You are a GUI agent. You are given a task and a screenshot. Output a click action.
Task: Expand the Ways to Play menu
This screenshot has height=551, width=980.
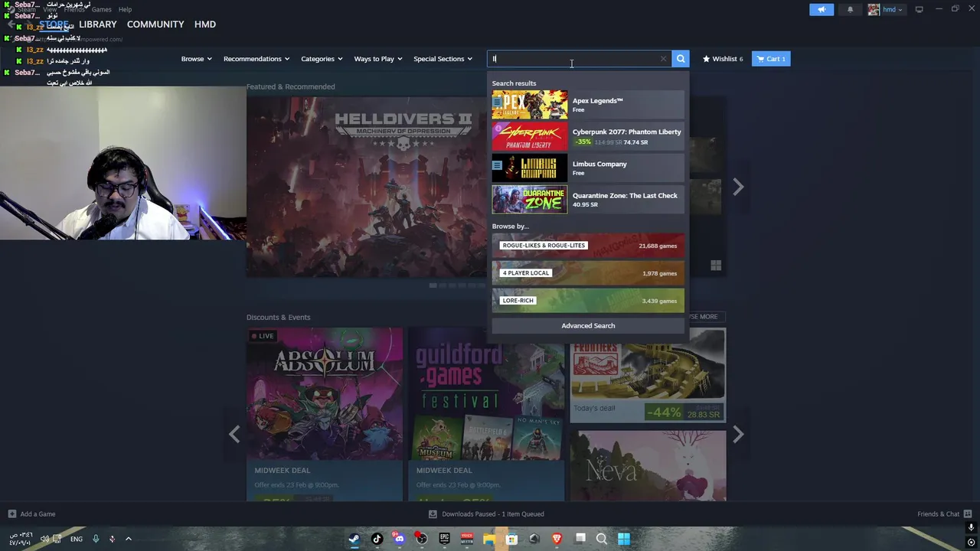378,59
